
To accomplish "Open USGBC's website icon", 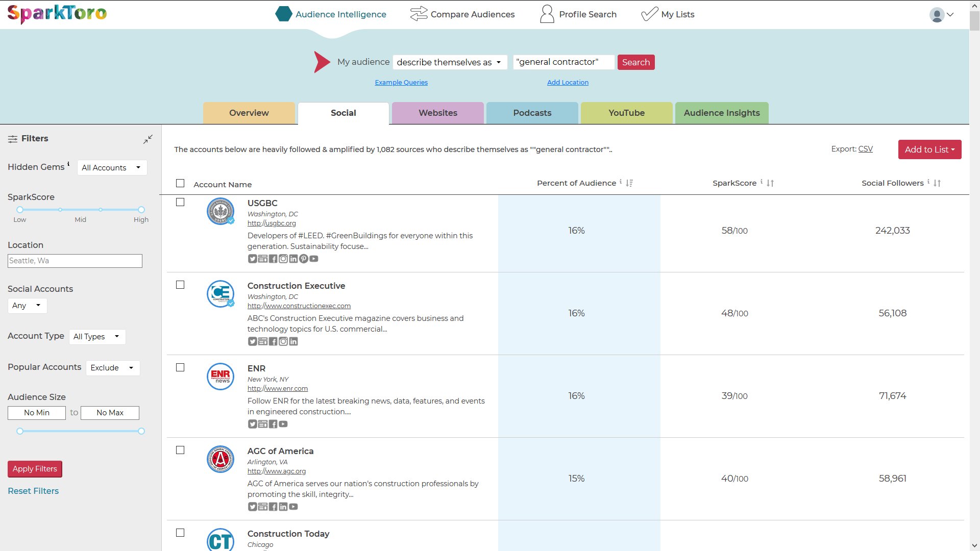I will coord(262,259).
